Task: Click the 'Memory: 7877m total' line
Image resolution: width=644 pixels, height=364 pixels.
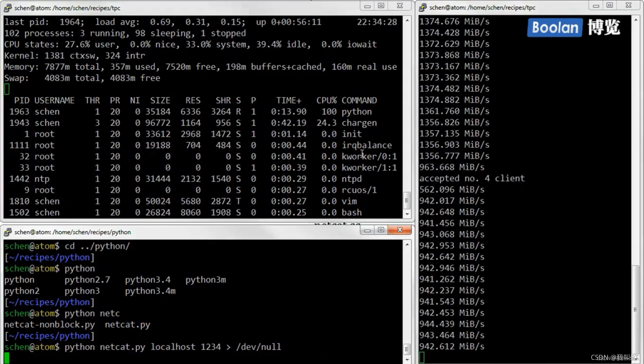Action: (201, 67)
